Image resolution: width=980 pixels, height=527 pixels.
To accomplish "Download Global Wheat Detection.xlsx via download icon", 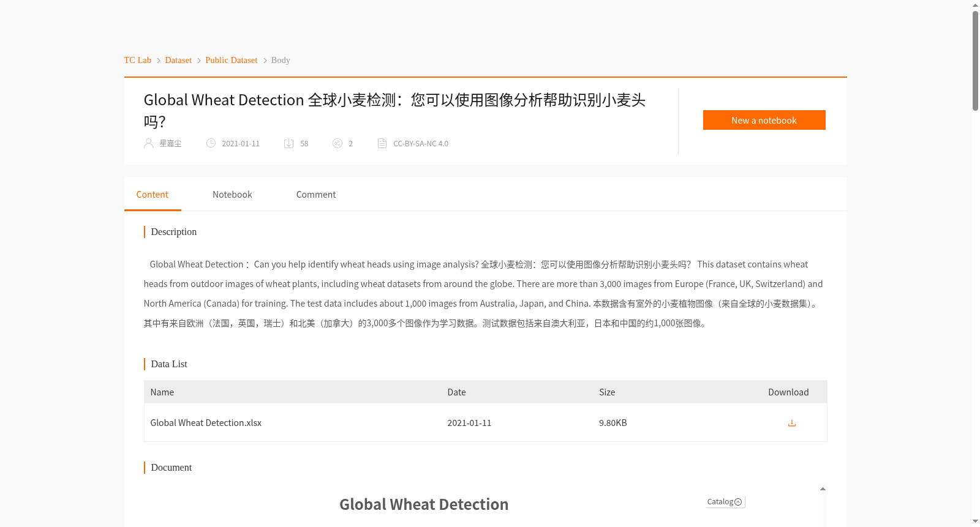I will coord(791,423).
